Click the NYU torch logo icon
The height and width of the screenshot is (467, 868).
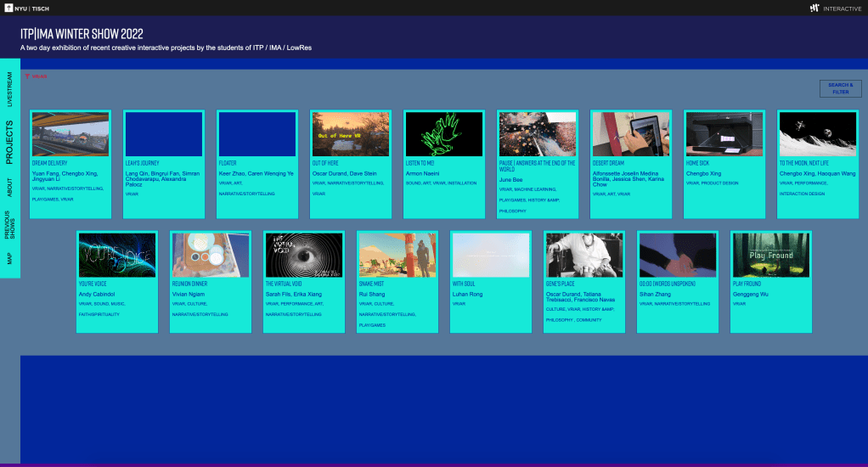(x=9, y=8)
